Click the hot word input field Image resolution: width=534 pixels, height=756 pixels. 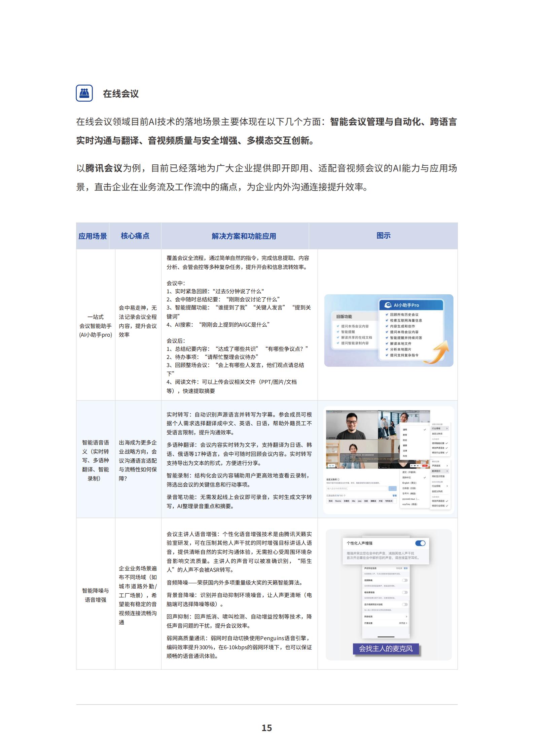point(357,488)
